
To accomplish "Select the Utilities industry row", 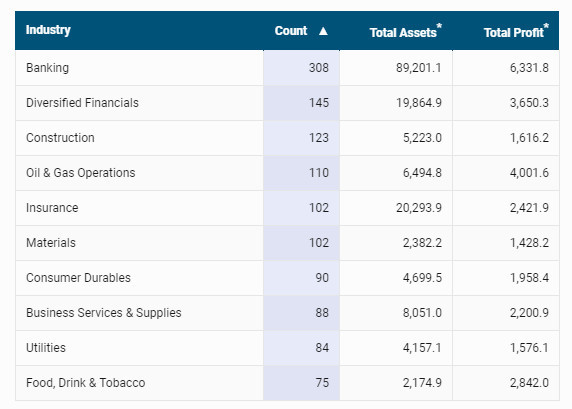I will coord(287,348).
